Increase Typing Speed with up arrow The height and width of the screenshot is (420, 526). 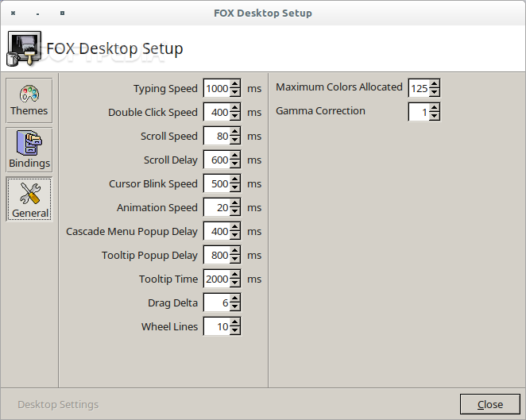pyautogui.click(x=235, y=84)
